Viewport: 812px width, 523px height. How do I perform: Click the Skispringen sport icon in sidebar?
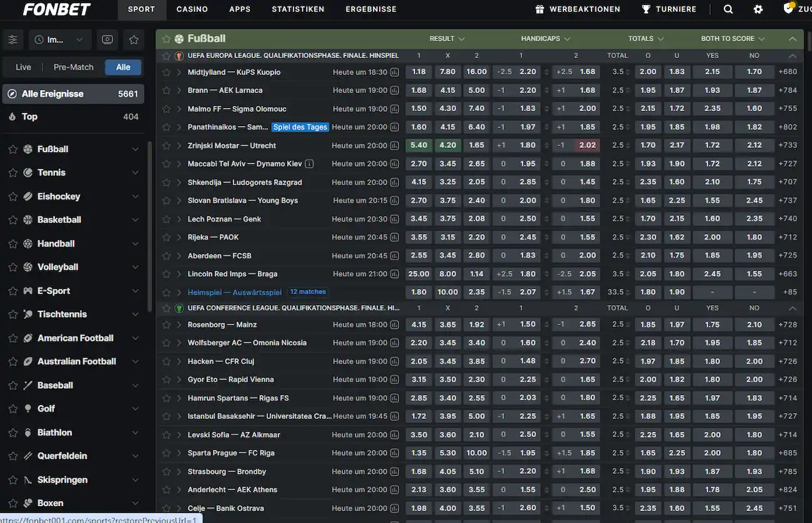(x=28, y=480)
